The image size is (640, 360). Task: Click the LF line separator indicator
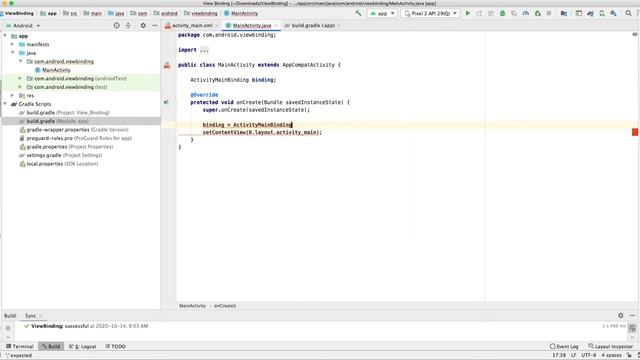(x=573, y=355)
